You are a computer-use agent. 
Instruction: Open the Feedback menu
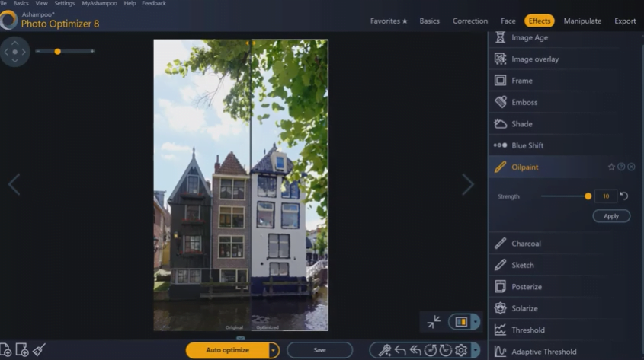coord(154,3)
